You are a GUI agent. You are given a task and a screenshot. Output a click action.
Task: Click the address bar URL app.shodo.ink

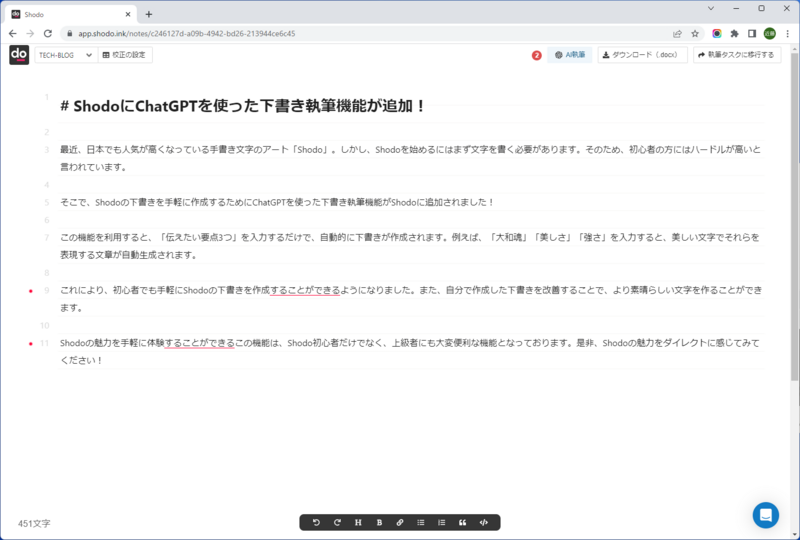click(187, 34)
